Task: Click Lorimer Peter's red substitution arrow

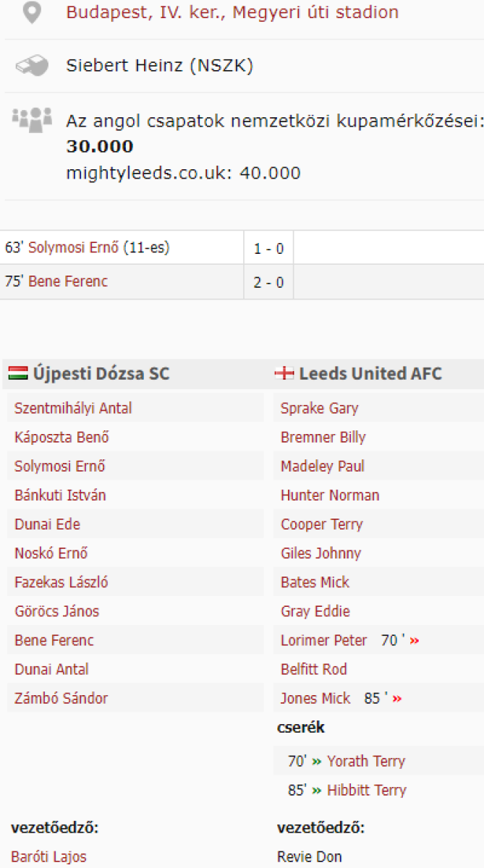Action: click(415, 641)
